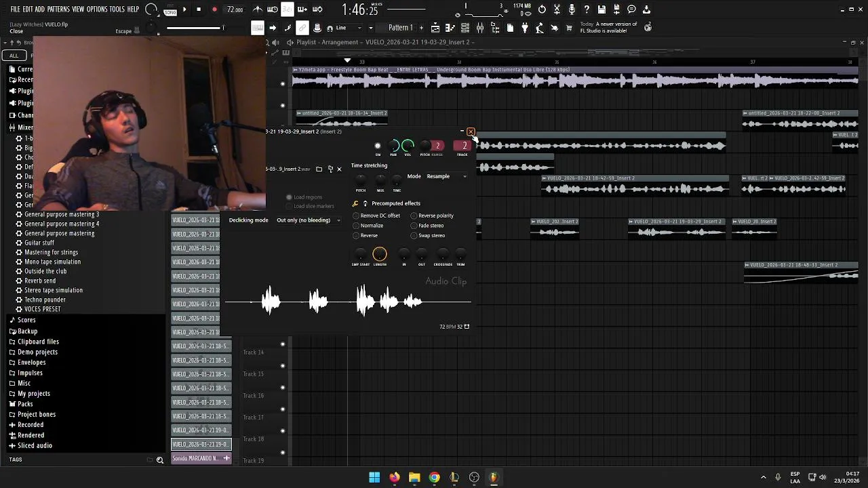The height and width of the screenshot is (488, 868).
Task: Toggle the link chain icon in toolbar
Action: (x=302, y=28)
